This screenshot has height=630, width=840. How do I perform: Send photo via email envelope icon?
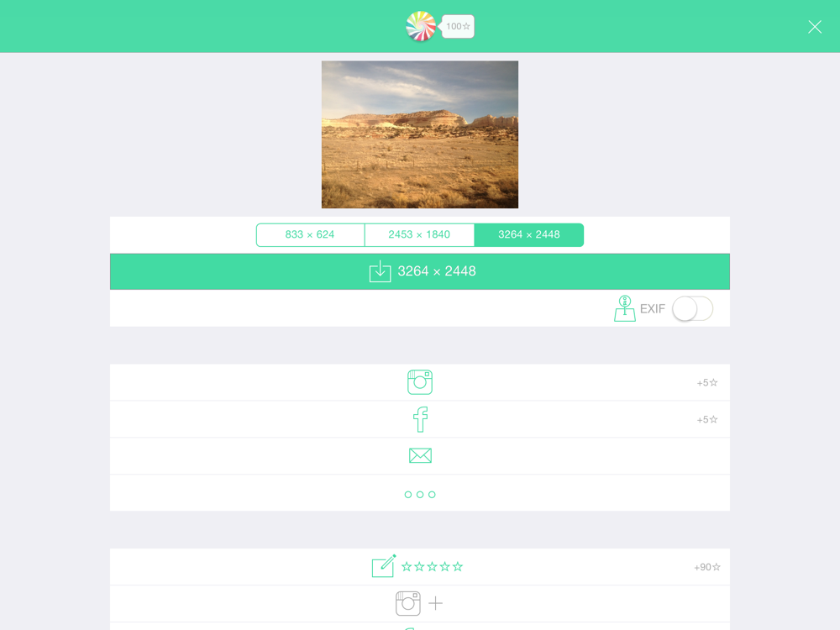point(420,455)
